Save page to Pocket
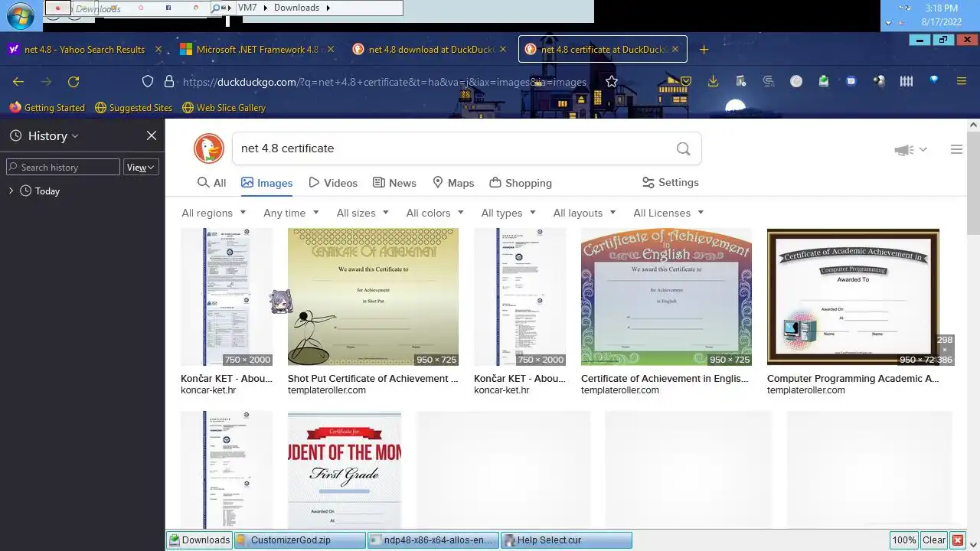 [686, 81]
